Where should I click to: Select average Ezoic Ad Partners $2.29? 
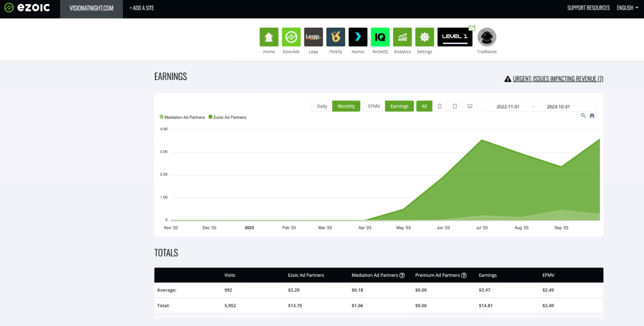(294, 290)
